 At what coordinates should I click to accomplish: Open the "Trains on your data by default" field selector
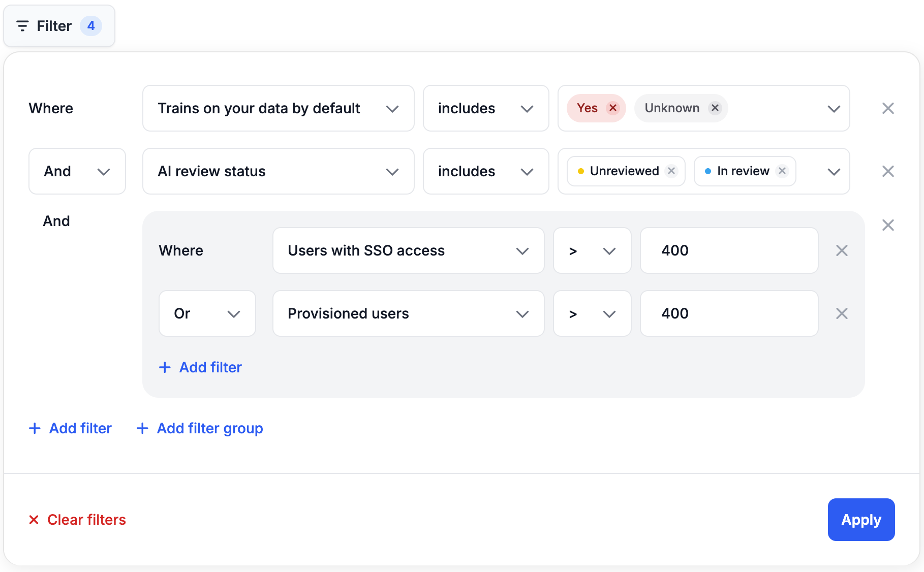point(278,108)
